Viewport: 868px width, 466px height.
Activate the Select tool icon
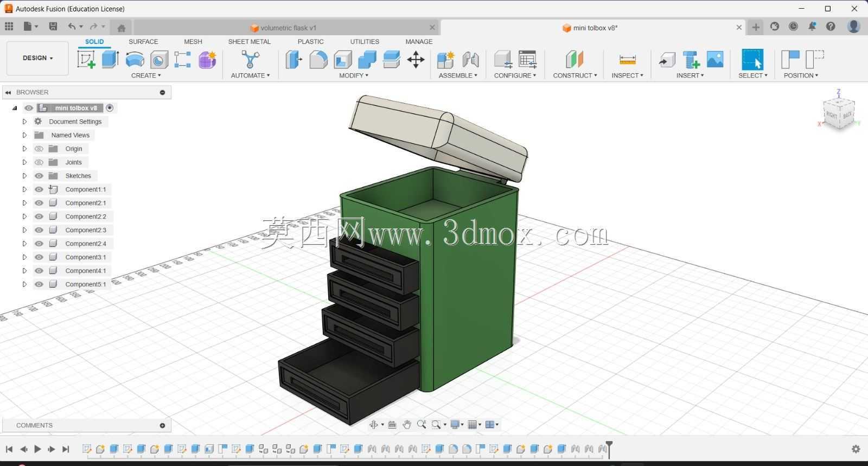point(752,59)
